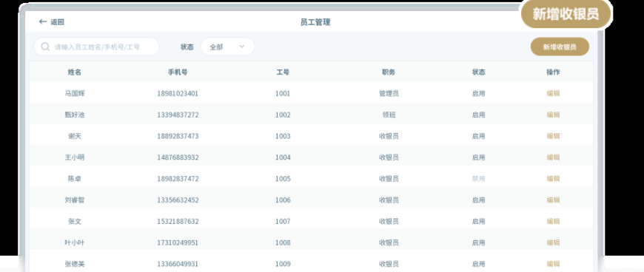
Task: Click phone number 14876883932
Action: point(178,157)
